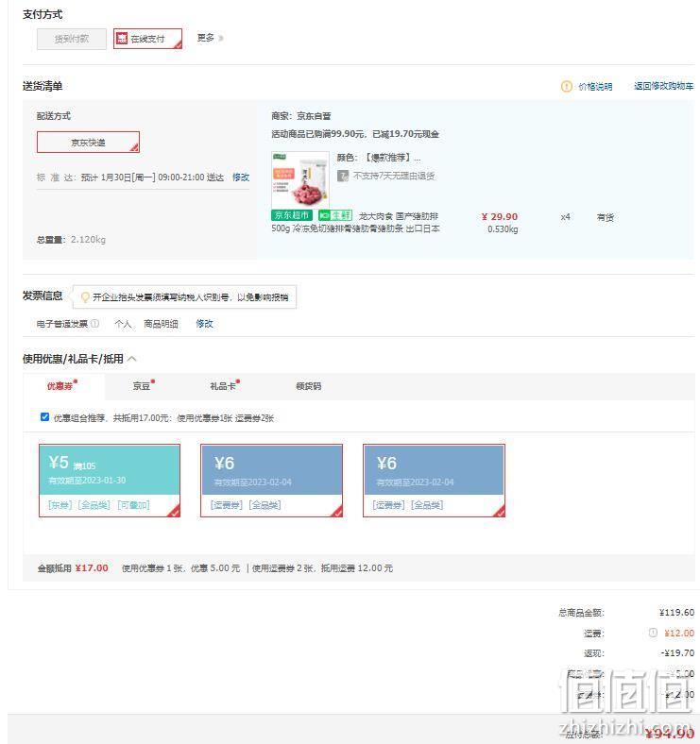700x744 pixels.
Task: Collapse 使用优惠/礼品卡/抵用 section
Action: click(x=132, y=359)
